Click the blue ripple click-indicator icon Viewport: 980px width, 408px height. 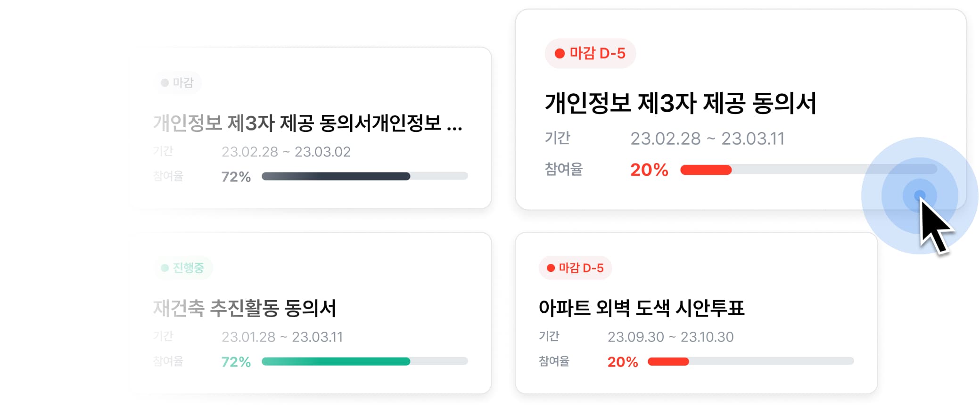point(919,193)
